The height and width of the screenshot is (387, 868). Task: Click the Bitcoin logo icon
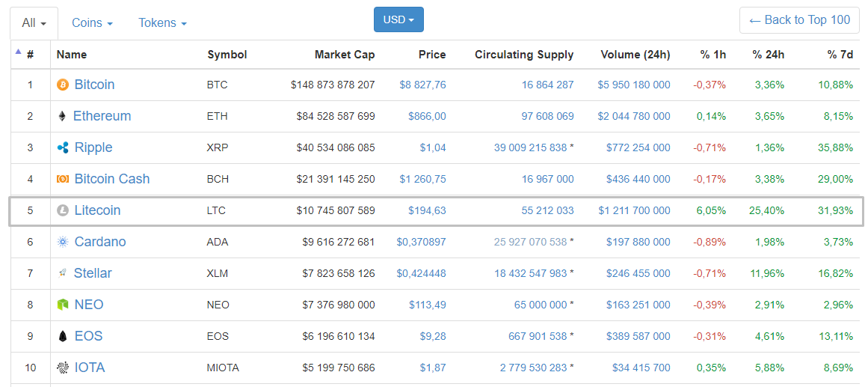[63, 85]
